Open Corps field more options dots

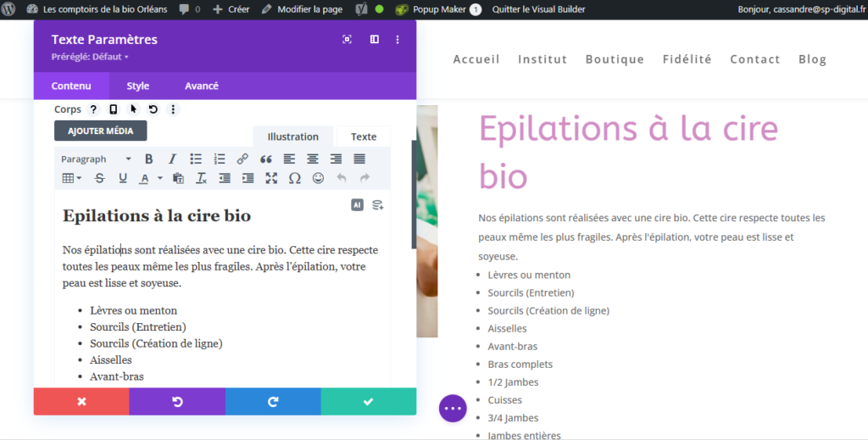(173, 109)
